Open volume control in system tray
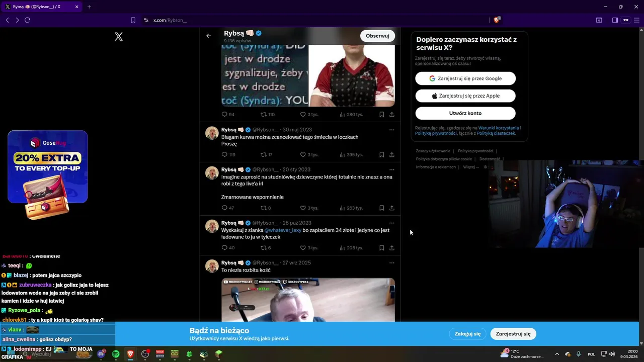The width and height of the screenshot is (644, 362). [612, 354]
